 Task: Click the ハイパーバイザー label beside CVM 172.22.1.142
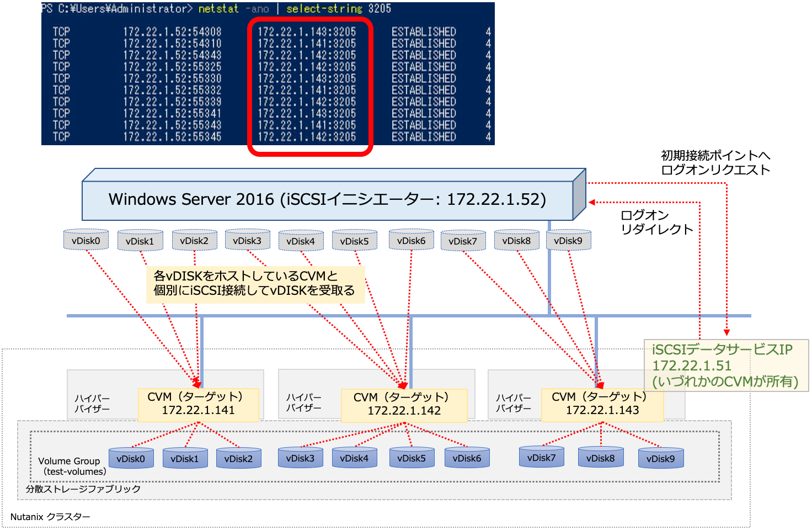click(x=303, y=402)
